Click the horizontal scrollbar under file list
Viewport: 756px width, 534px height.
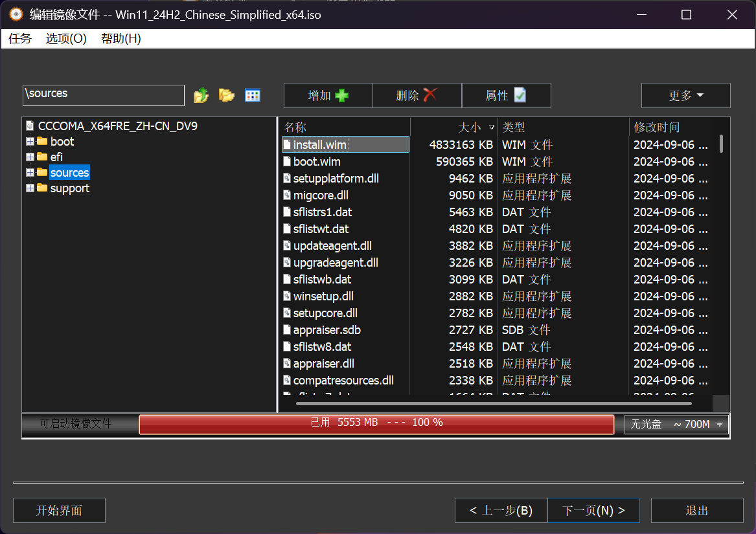494,403
